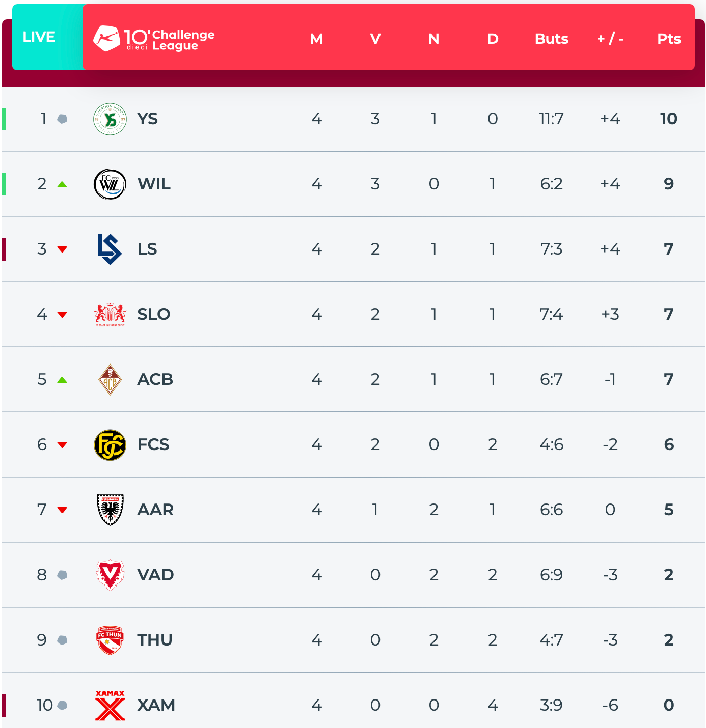Click the Yverdon Sport club logo
706x728 pixels.
click(x=110, y=119)
